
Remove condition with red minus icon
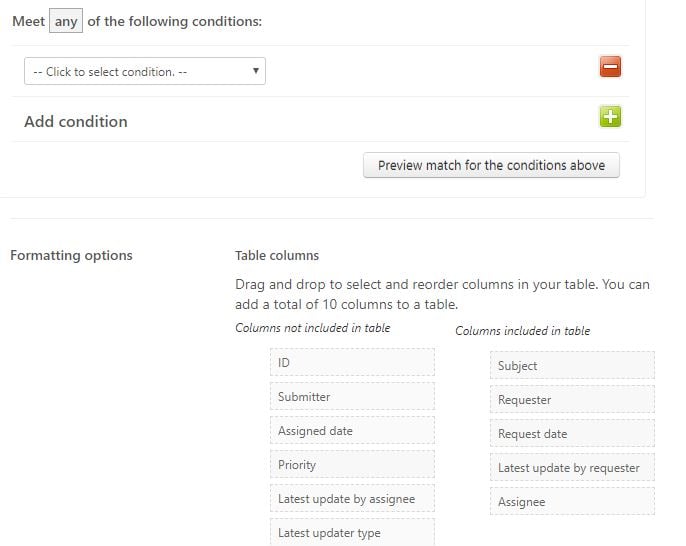coord(610,66)
